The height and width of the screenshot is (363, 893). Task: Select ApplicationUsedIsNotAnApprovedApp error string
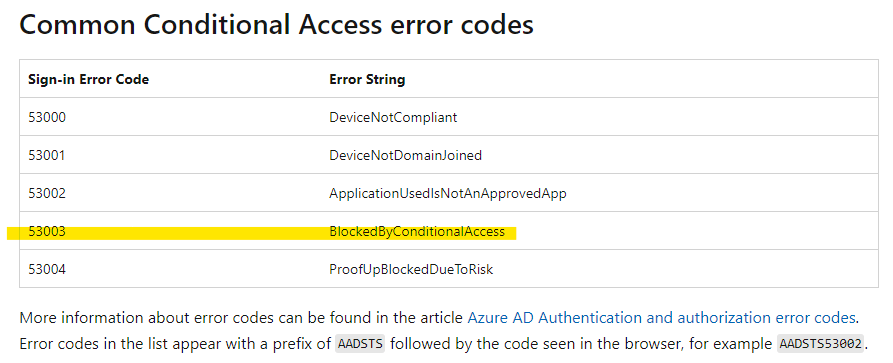tap(448, 193)
